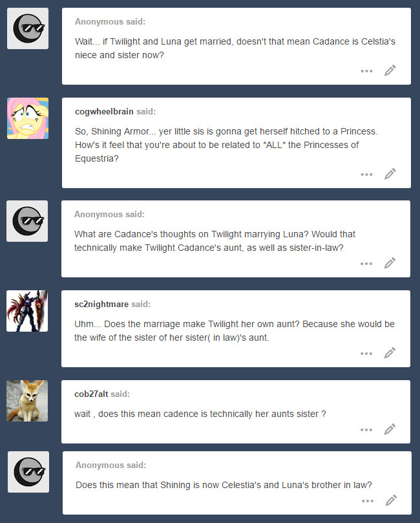Click cob27alt's fennec fox avatar
This screenshot has width=420, height=523.
(27, 401)
